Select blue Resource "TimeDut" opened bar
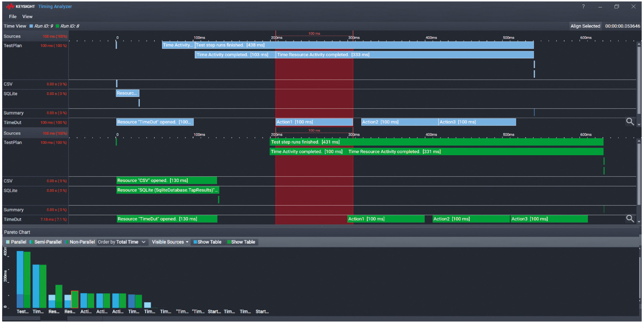Viewport: 644px width, 323px height. pos(155,122)
